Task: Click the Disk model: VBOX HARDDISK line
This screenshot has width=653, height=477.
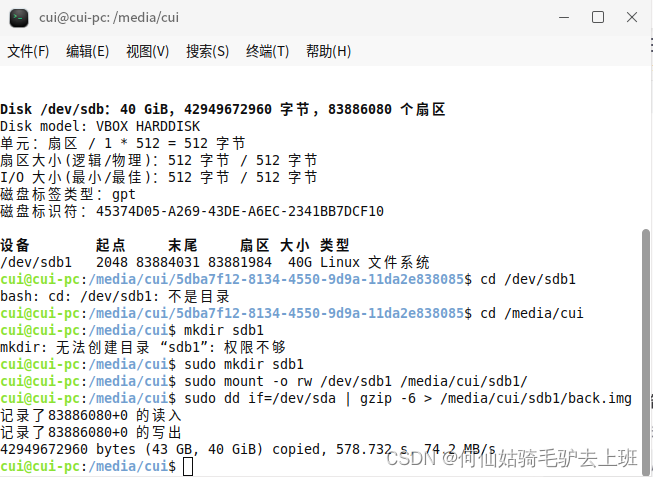Action: [100, 126]
